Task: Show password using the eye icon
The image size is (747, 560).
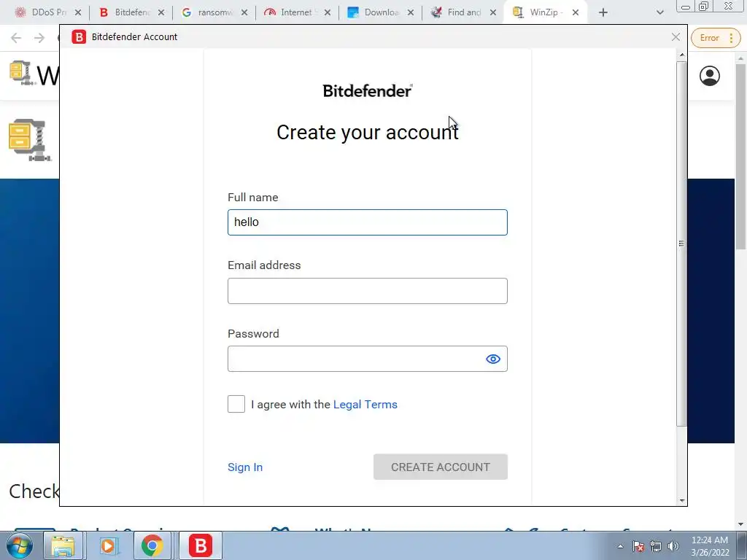Action: click(492, 359)
